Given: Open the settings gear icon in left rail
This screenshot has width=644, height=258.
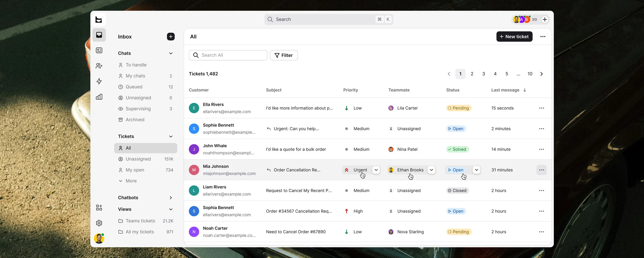Looking at the screenshot, I should click(x=99, y=223).
